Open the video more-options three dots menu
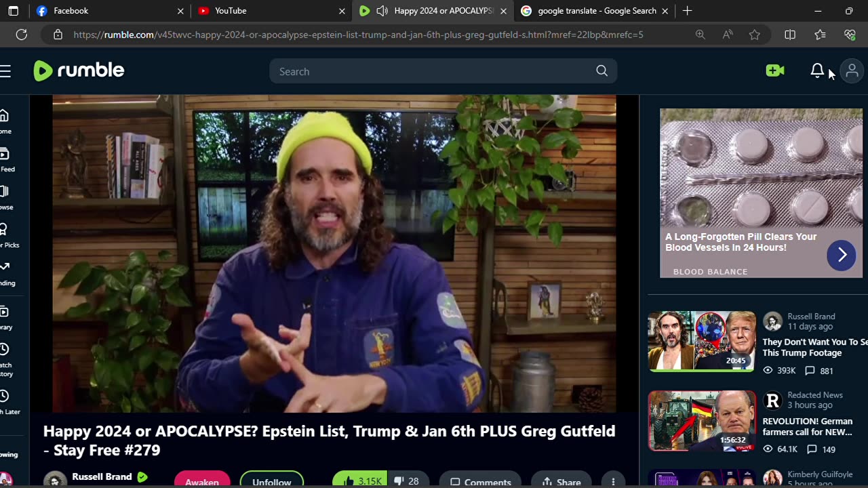The width and height of the screenshot is (868, 488). point(613,481)
